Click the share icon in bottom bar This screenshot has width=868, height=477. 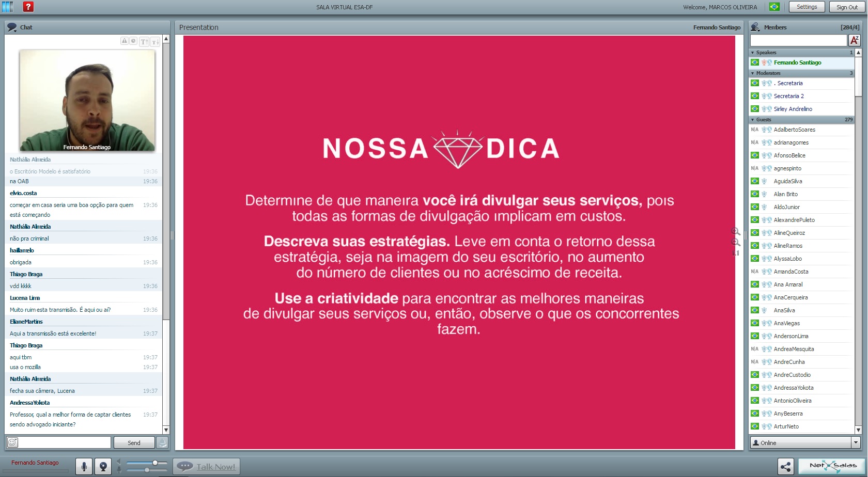point(785,467)
